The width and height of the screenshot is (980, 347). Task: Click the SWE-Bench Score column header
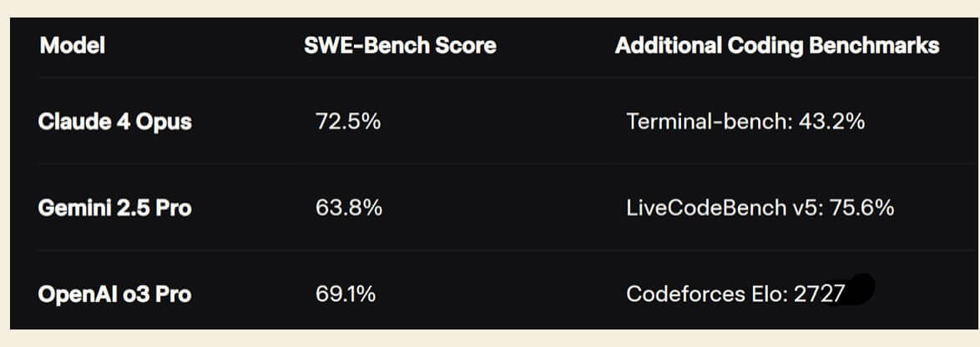click(x=400, y=45)
